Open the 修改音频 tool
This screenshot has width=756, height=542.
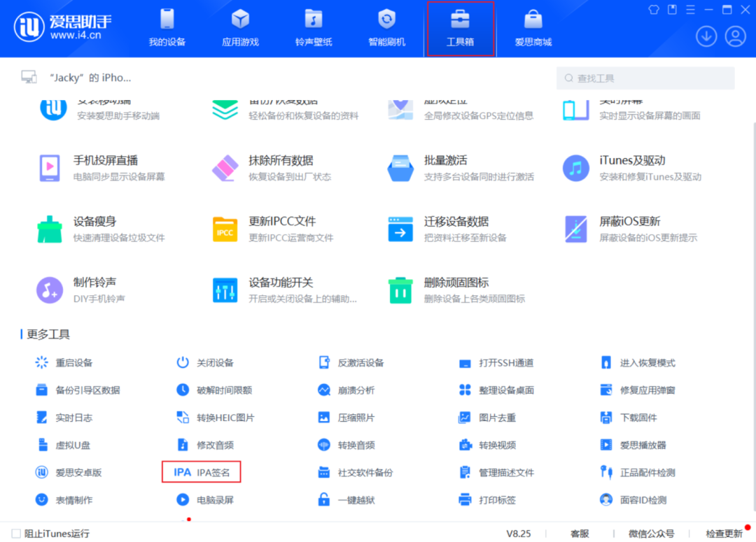(205, 445)
